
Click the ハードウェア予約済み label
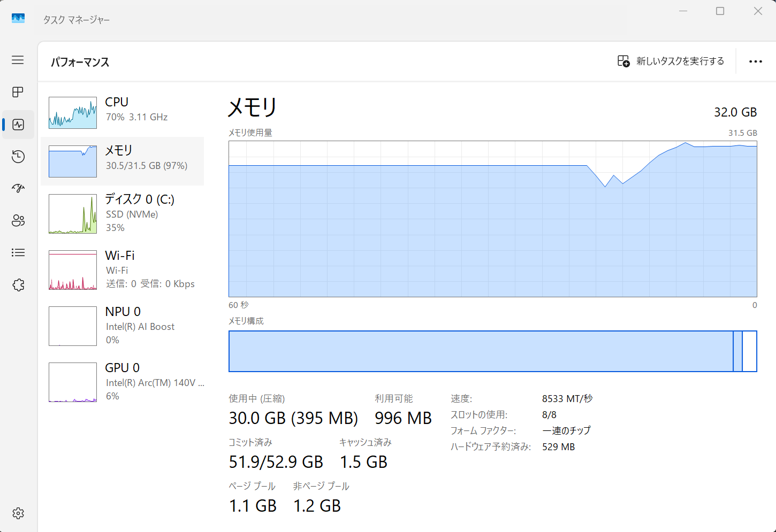click(x=491, y=447)
